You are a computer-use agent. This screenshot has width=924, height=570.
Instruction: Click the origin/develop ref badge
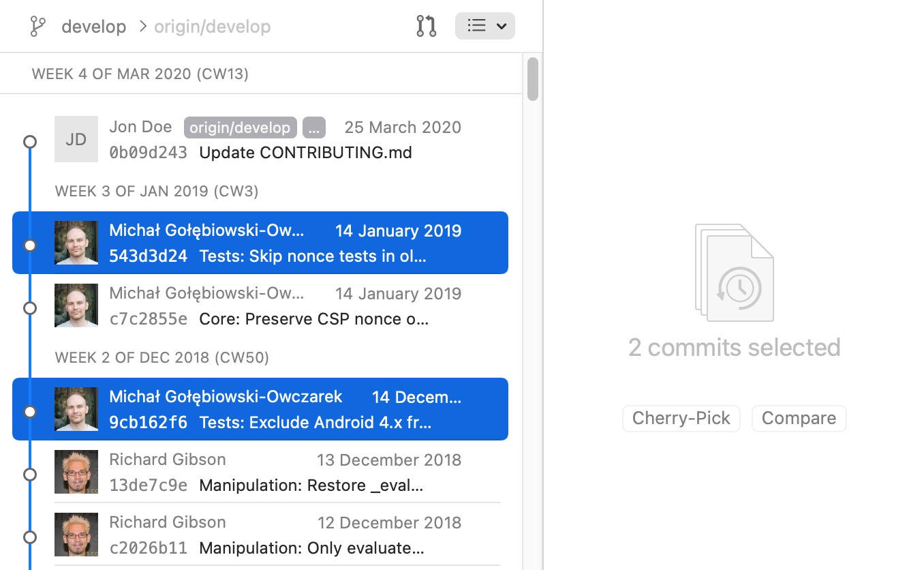240,127
